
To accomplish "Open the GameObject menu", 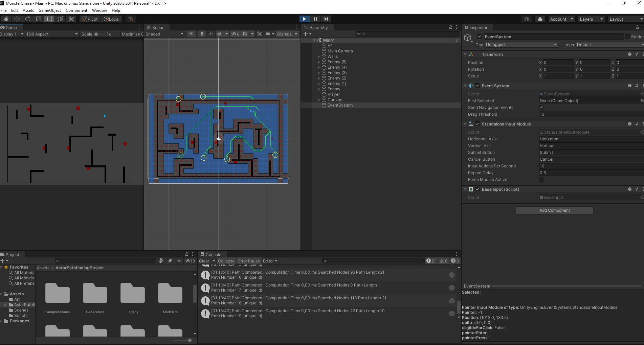I will coord(50,10).
